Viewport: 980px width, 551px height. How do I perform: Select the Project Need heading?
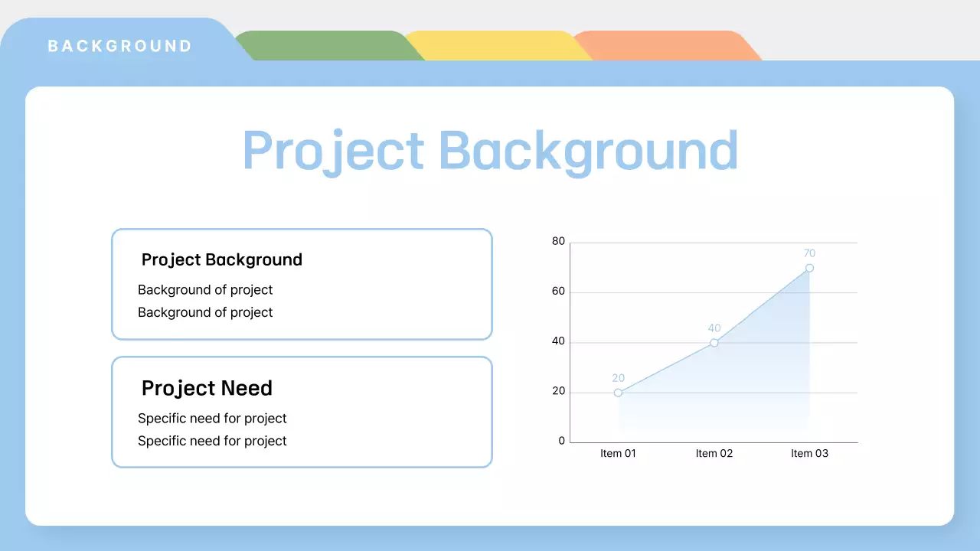(207, 388)
